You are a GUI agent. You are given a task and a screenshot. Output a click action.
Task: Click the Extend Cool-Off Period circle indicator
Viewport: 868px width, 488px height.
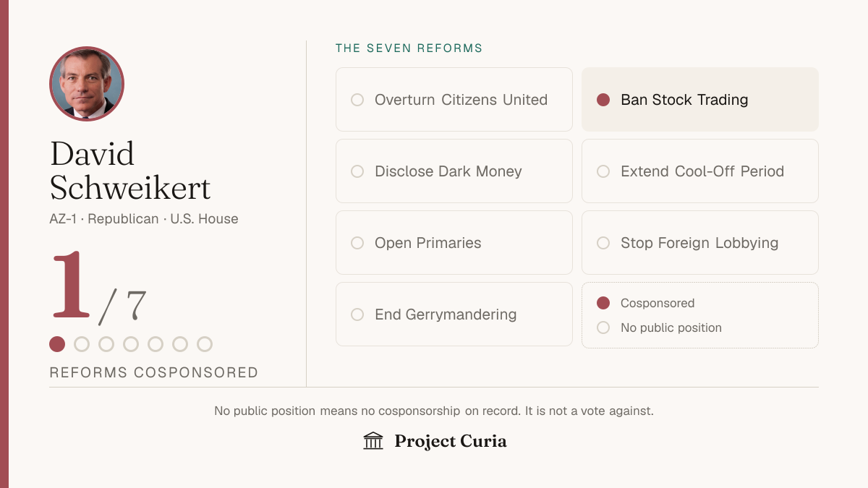click(603, 171)
